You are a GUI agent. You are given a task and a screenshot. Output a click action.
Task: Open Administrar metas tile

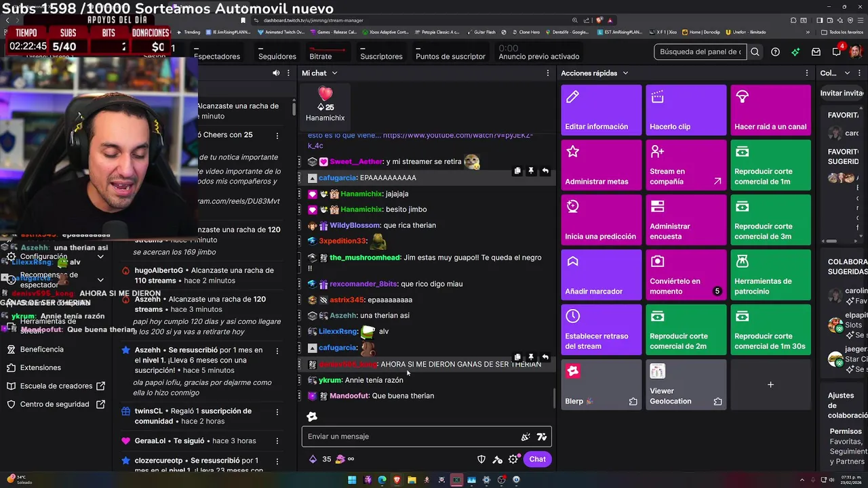point(601,165)
